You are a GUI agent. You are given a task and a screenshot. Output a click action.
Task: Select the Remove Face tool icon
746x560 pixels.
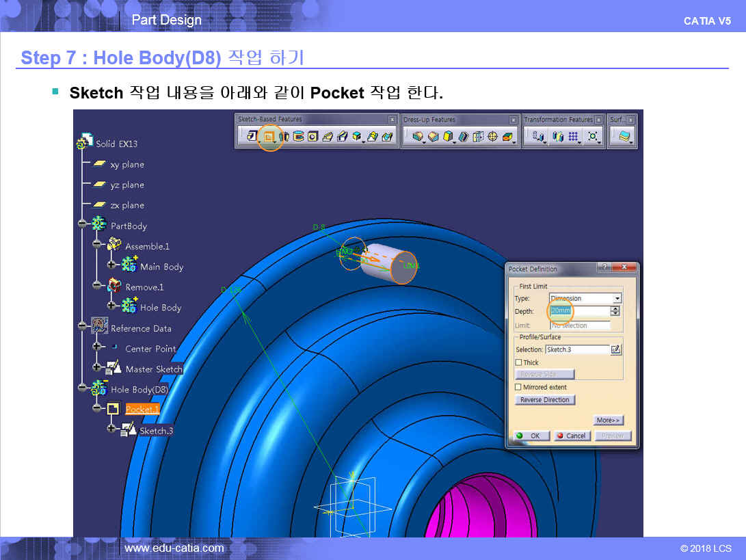[507, 137]
